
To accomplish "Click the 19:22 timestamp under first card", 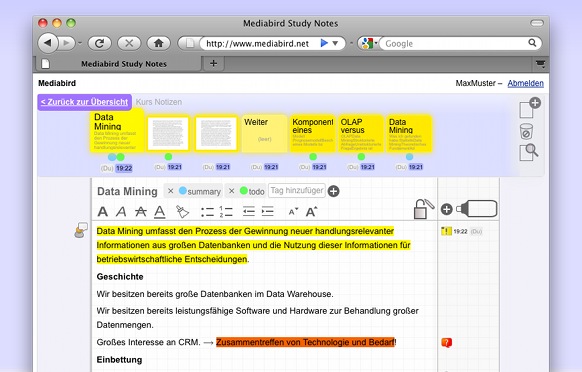I will tap(124, 168).
